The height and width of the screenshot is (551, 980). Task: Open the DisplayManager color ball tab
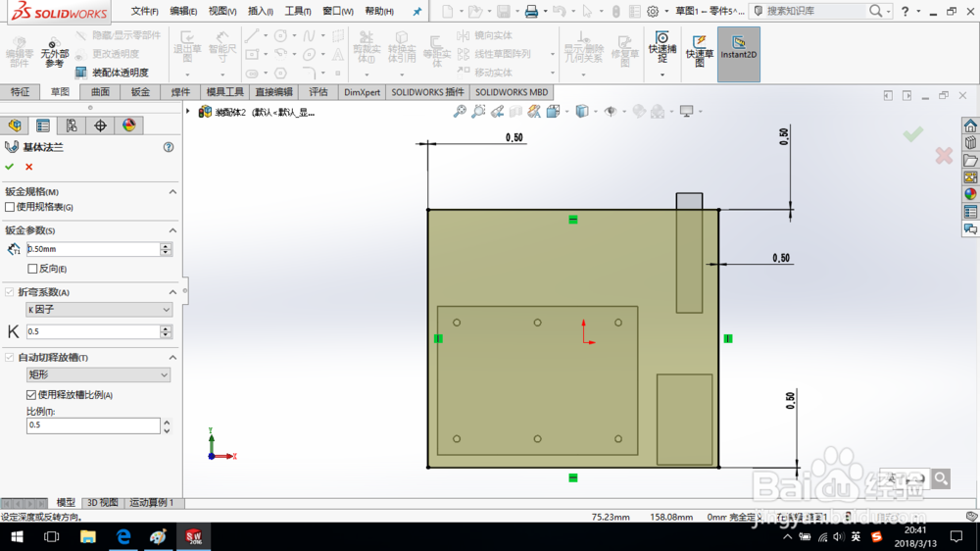[x=128, y=125]
